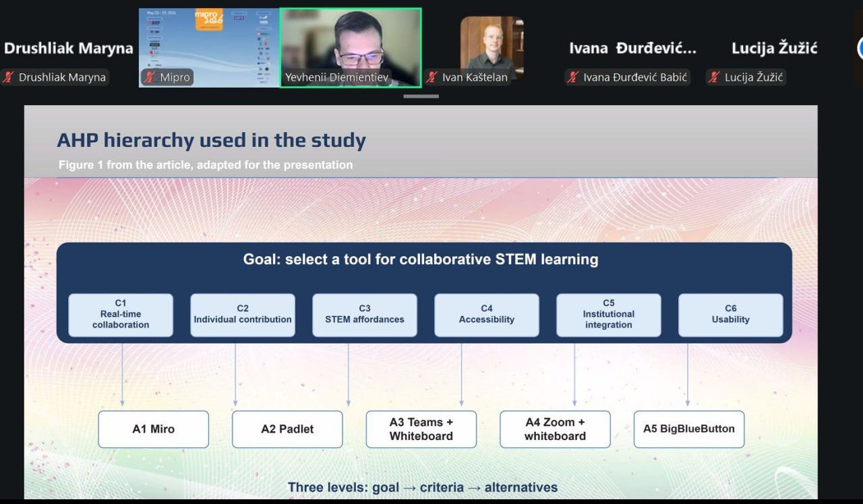Click Ivan Kaštelan's muted microphone icon
The width and height of the screenshot is (863, 504).
point(432,77)
